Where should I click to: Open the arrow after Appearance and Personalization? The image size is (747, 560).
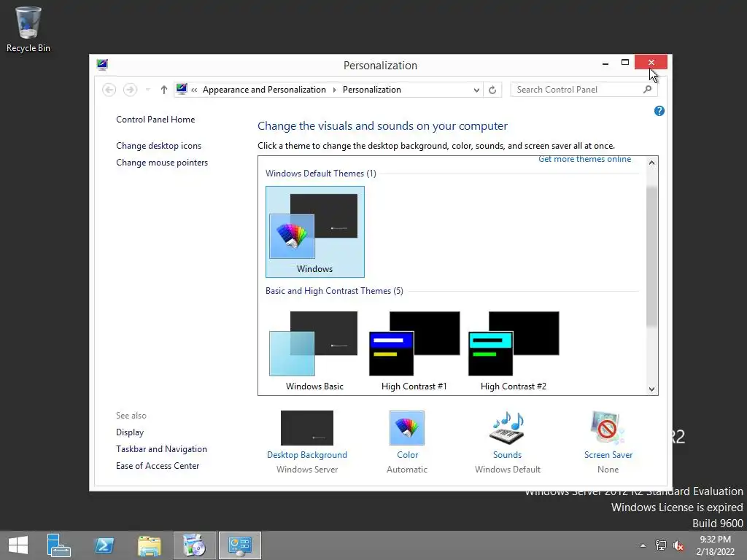334,90
